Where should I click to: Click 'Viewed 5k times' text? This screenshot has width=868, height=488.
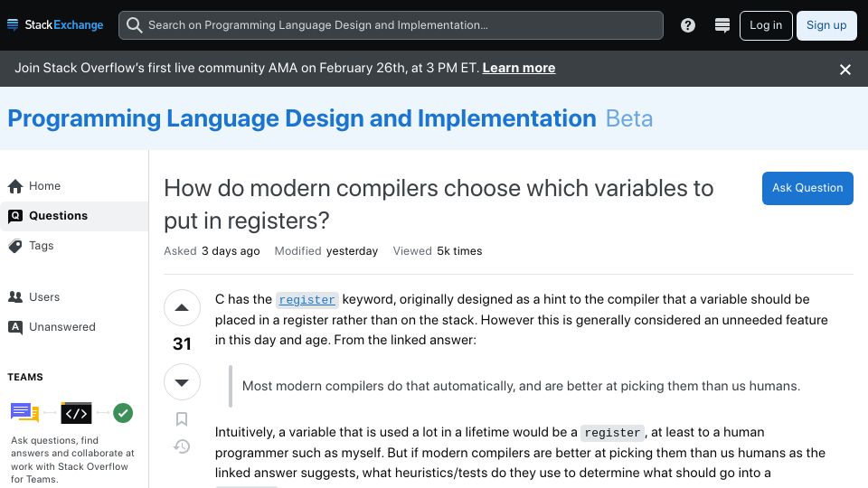(438, 251)
